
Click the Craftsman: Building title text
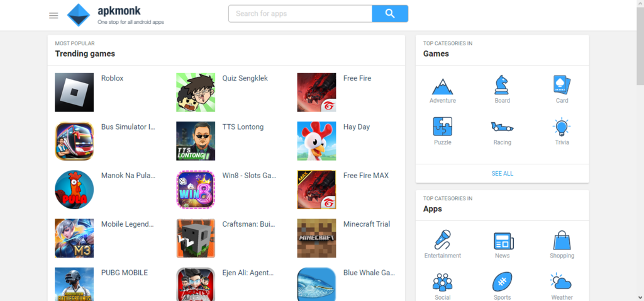[x=249, y=224]
